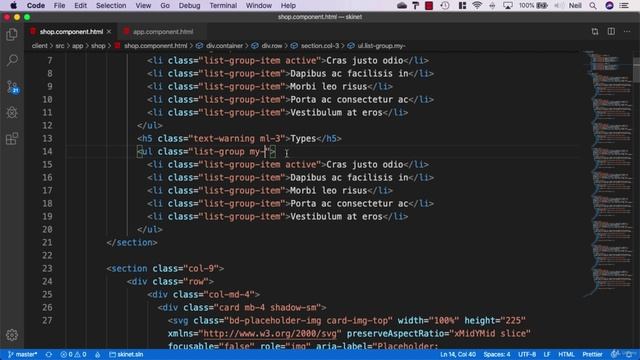Click the AirPlay display menu bar icon

(508, 6)
